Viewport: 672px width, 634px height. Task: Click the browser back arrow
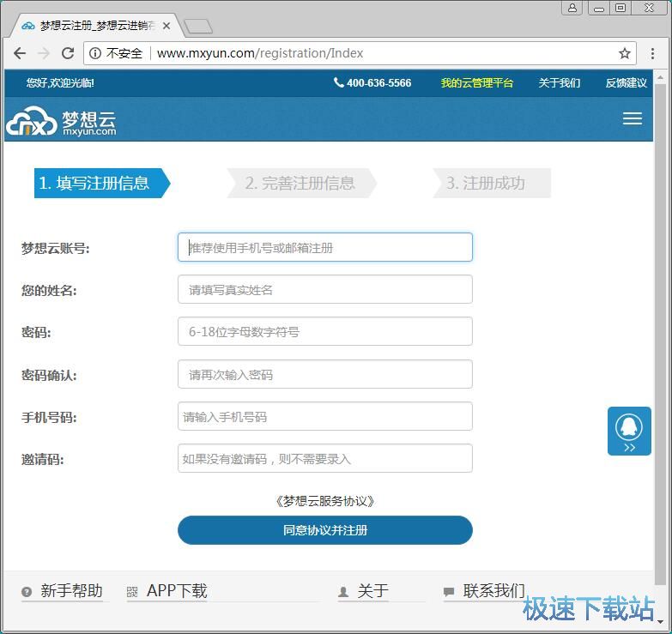[x=20, y=53]
